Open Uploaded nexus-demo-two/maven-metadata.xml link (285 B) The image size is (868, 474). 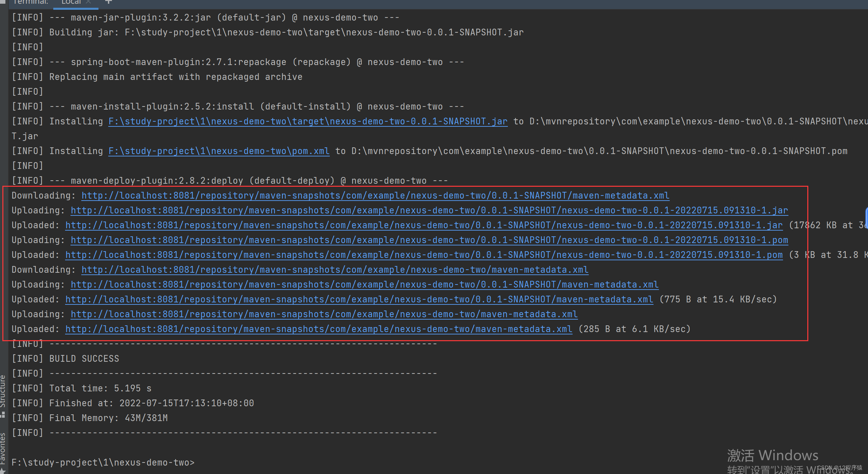319,329
